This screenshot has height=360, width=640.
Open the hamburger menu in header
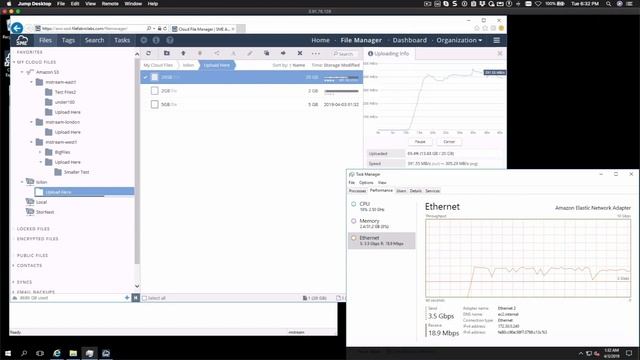pyautogui.click(x=496, y=40)
